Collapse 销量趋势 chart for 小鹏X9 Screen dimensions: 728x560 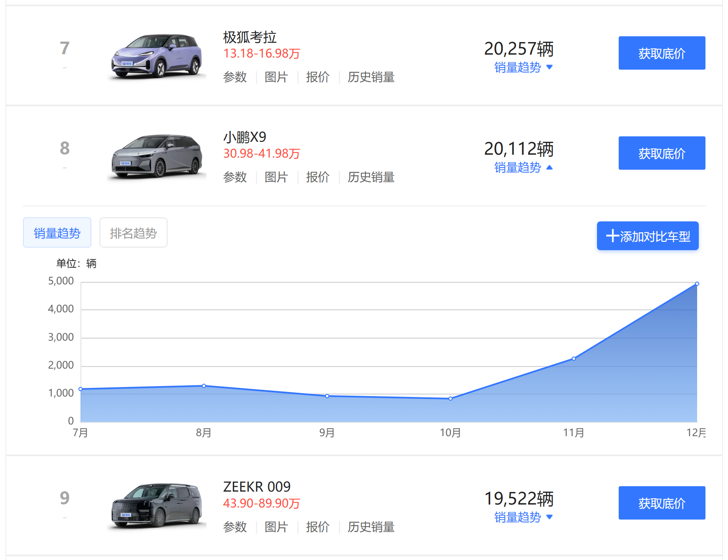[523, 167]
